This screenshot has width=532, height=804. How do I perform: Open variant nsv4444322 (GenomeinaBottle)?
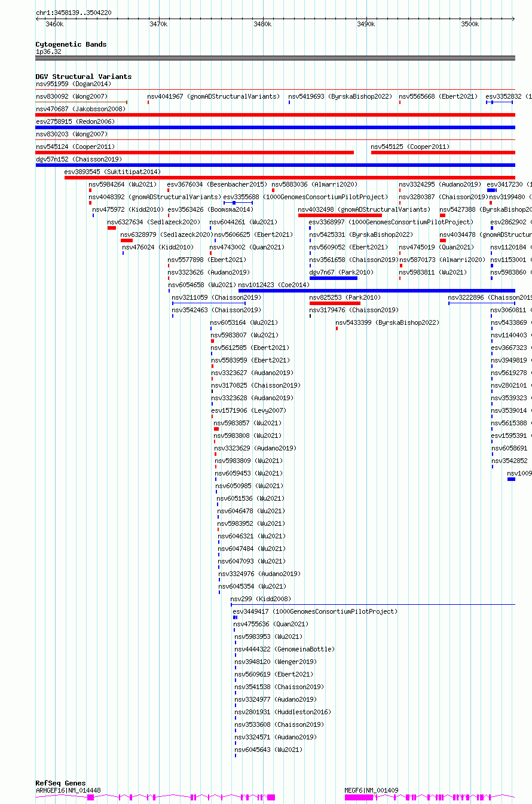pos(285,649)
